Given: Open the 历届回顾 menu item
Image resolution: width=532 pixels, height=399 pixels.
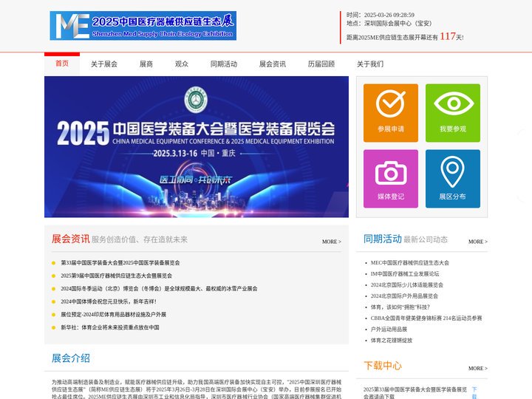Looking at the screenshot, I should tap(321, 64).
